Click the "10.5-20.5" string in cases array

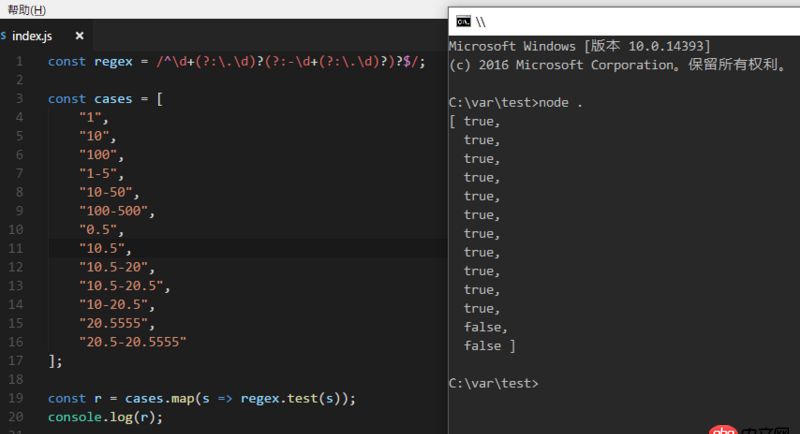point(120,286)
